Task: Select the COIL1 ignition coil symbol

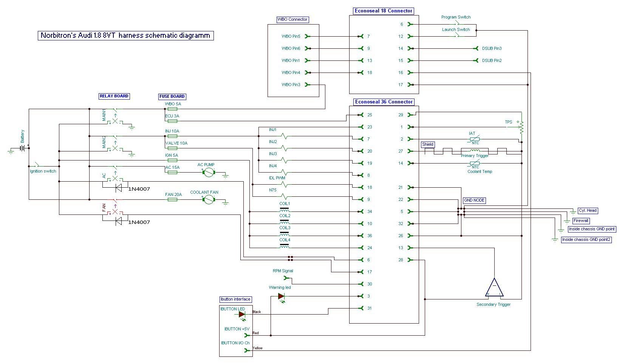Action: (x=284, y=210)
